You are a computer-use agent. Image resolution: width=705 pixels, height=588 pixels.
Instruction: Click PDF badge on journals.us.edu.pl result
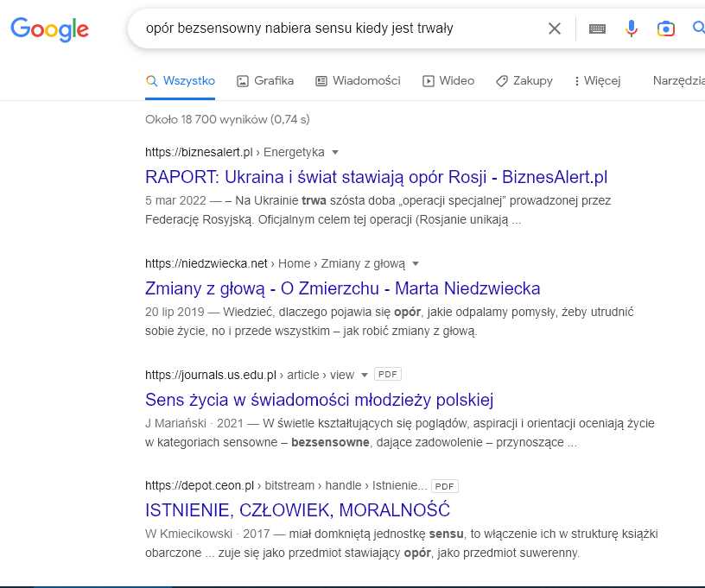[x=388, y=374]
